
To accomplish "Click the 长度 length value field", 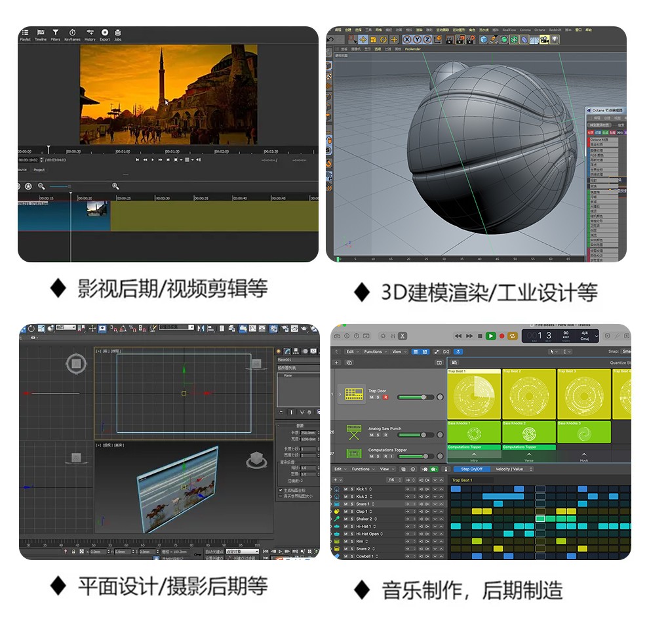I will [308, 433].
